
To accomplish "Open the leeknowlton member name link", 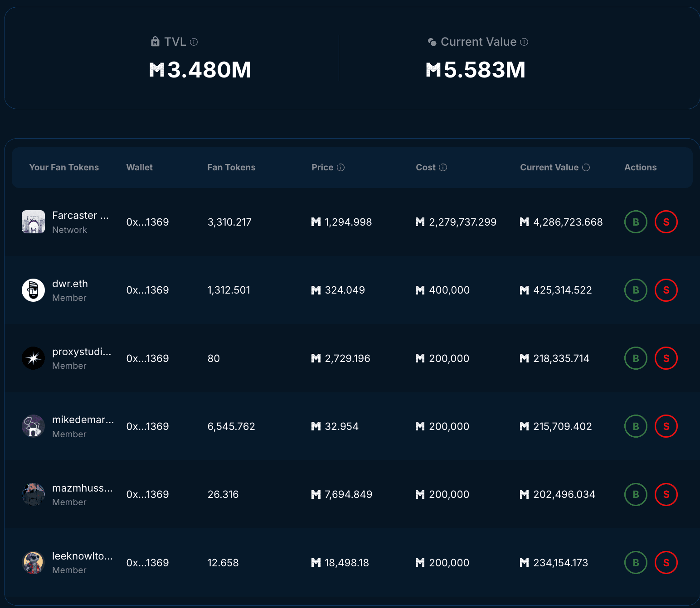I will [x=83, y=556].
